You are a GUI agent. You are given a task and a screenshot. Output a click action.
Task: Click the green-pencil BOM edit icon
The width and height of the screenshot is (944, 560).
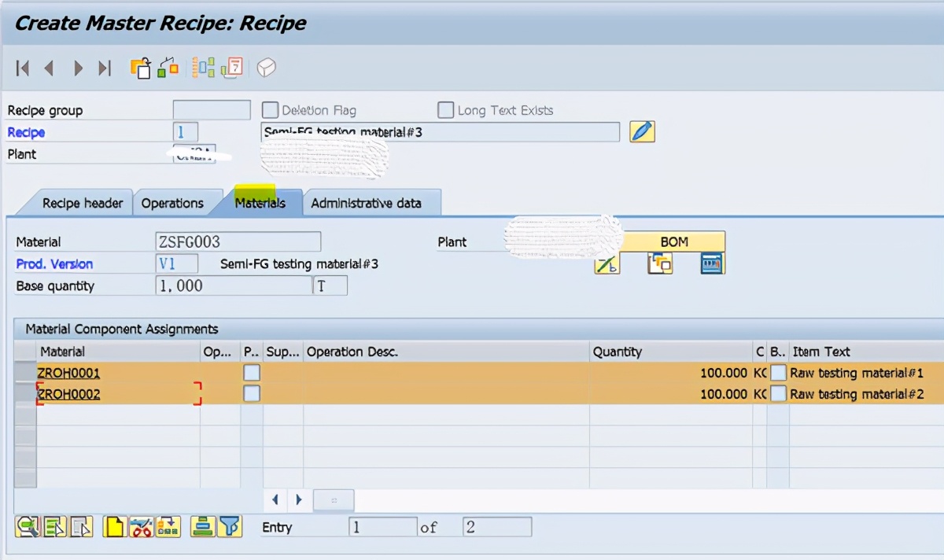click(x=606, y=264)
